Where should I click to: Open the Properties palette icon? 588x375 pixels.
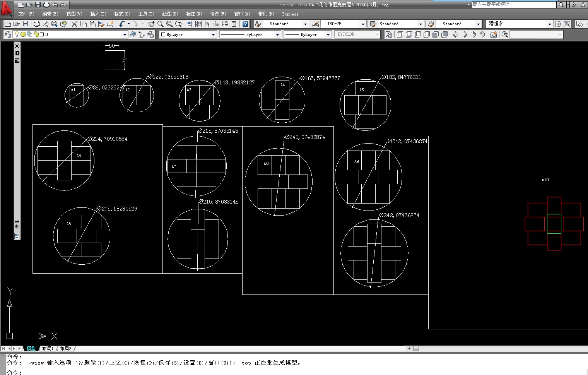[x=190, y=24]
